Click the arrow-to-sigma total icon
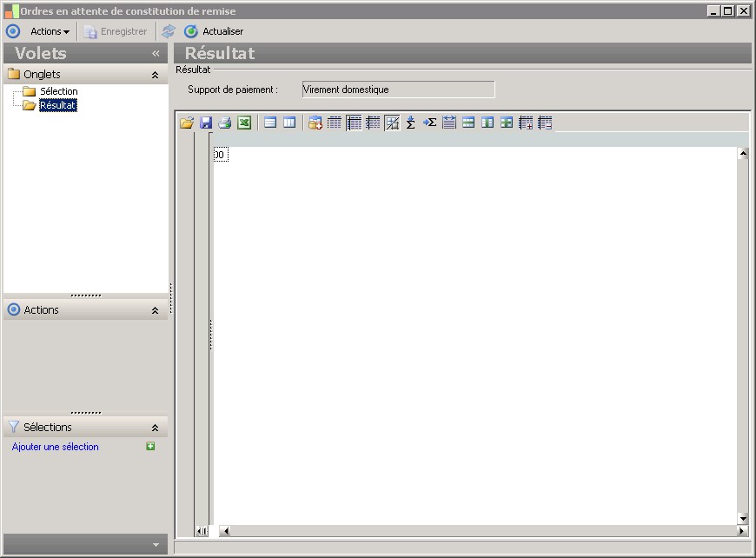Screen dimensions: 756x558 tap(429, 123)
